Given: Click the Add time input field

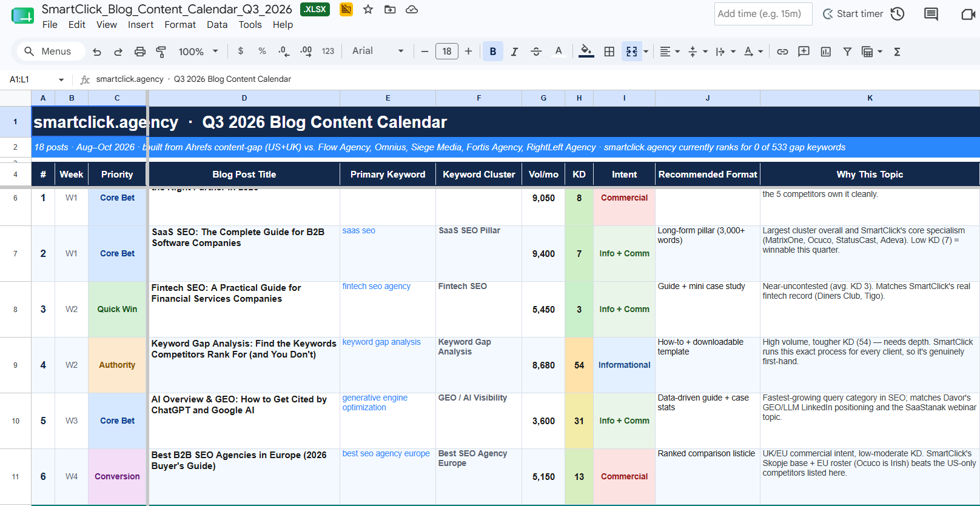Looking at the screenshot, I should pos(764,14).
